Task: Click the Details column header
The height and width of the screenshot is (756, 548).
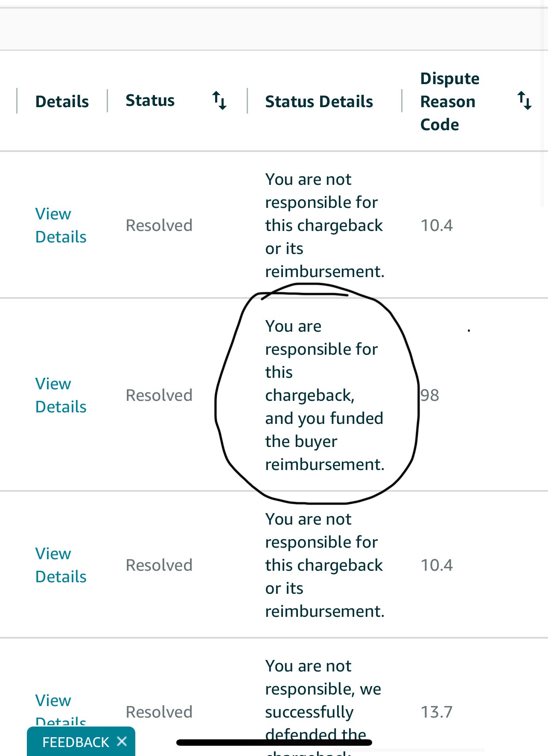Action: [62, 102]
